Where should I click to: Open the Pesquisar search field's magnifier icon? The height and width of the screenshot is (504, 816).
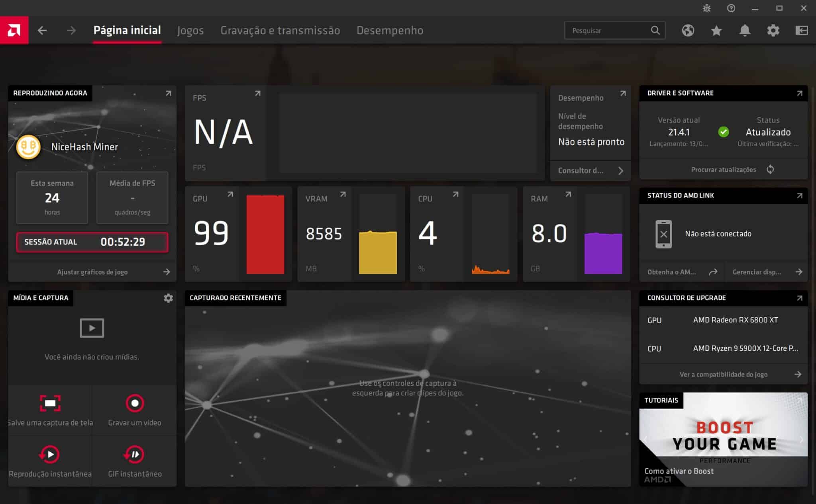click(655, 30)
